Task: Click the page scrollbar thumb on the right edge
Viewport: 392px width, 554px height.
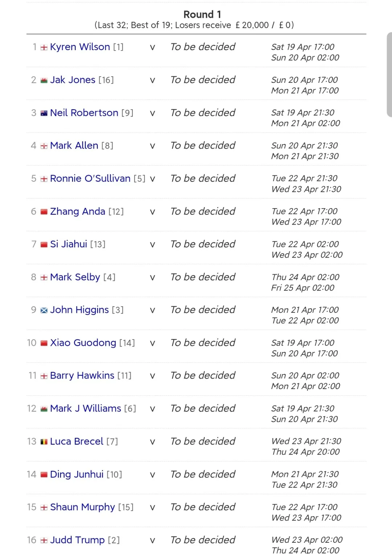Action: click(389, 74)
